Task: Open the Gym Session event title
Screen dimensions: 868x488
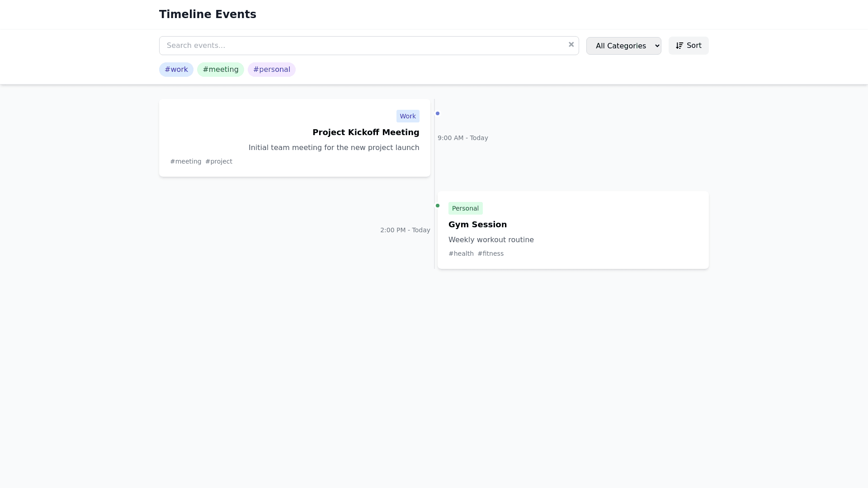Action: point(477,225)
